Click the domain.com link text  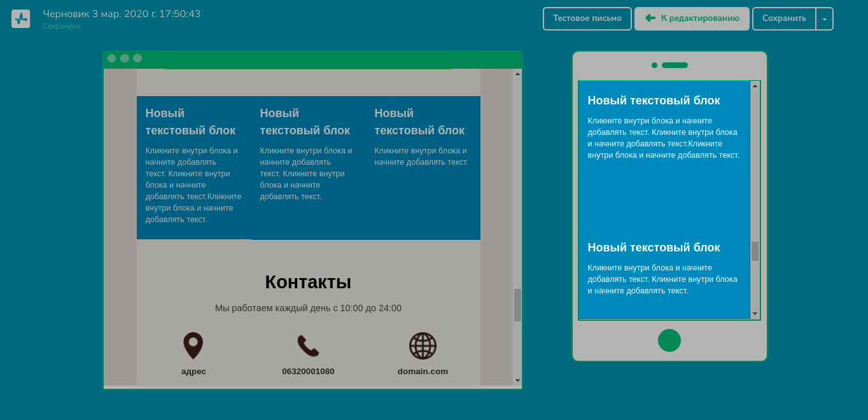423,372
